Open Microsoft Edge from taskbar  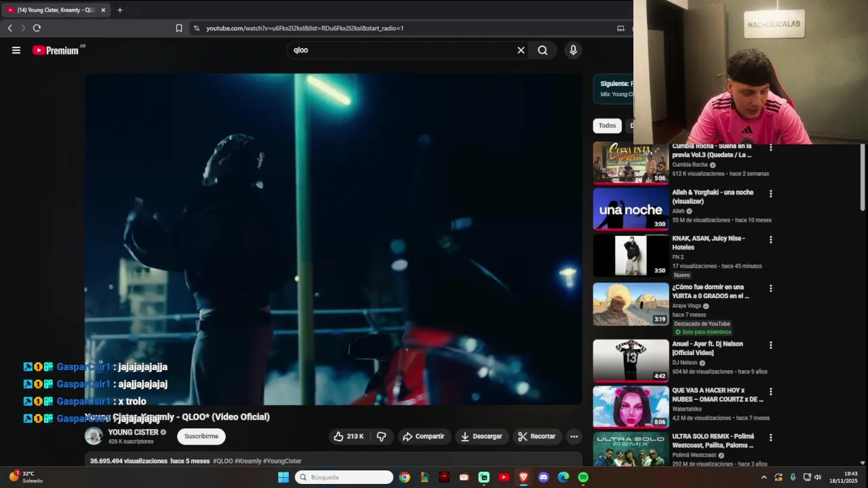coord(564,477)
